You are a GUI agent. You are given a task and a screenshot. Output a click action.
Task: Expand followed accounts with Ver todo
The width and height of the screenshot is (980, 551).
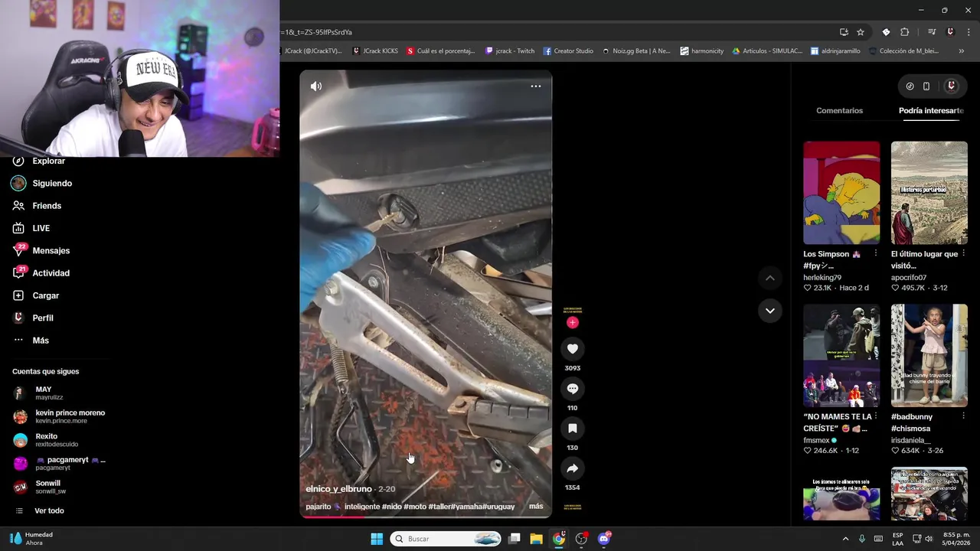(x=49, y=511)
